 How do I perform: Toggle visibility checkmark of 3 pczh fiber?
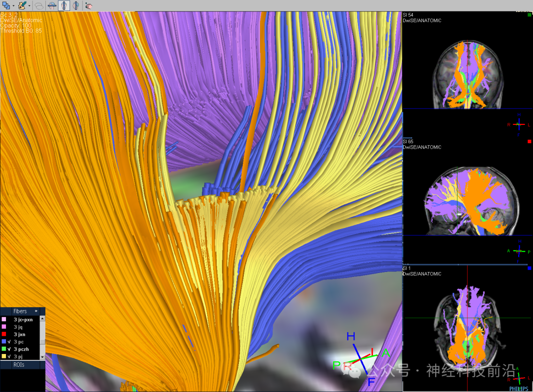[x=9, y=349]
